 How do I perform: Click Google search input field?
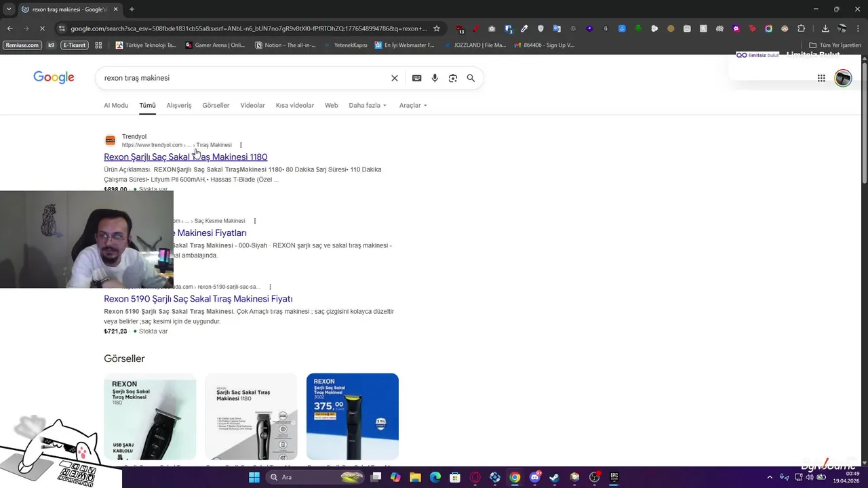(244, 78)
